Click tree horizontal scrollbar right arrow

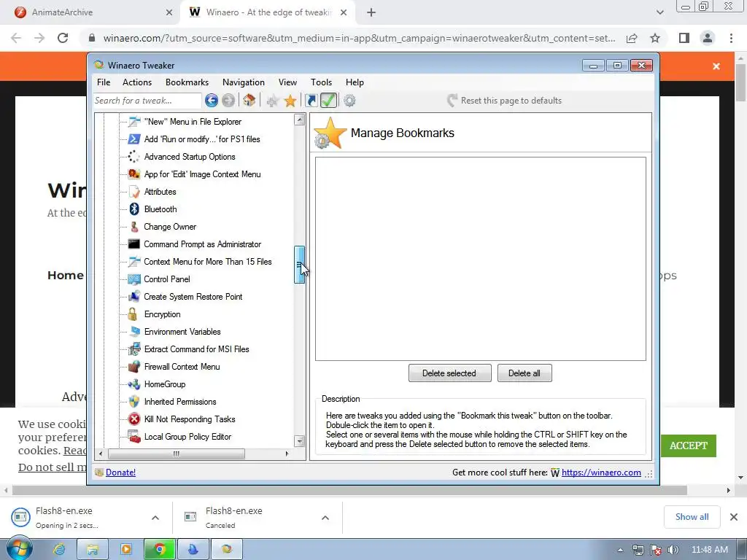[x=287, y=454]
